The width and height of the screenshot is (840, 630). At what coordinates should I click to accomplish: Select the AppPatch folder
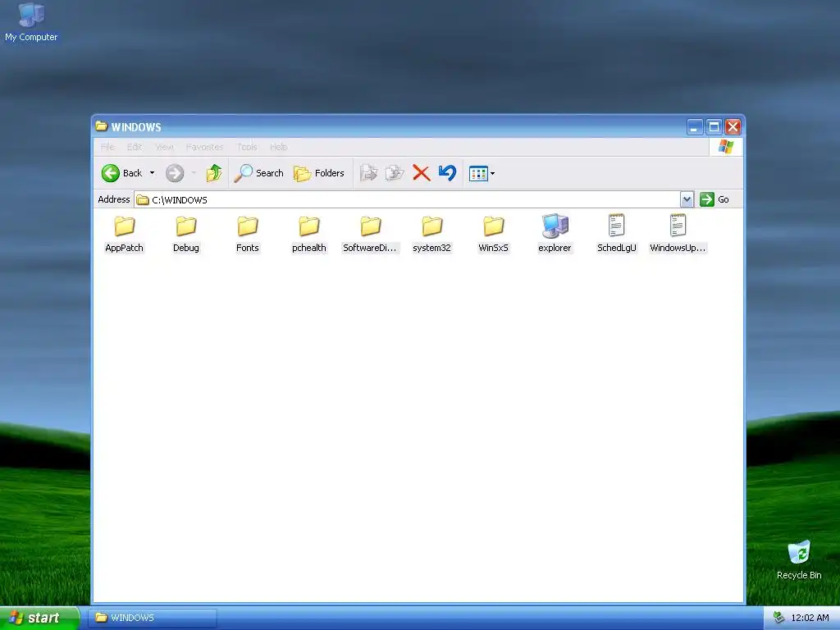[x=125, y=234]
